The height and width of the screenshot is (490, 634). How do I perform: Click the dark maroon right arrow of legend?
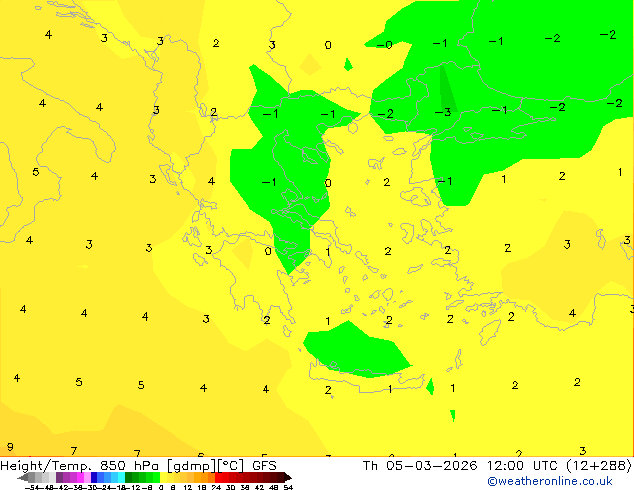pos(287,477)
